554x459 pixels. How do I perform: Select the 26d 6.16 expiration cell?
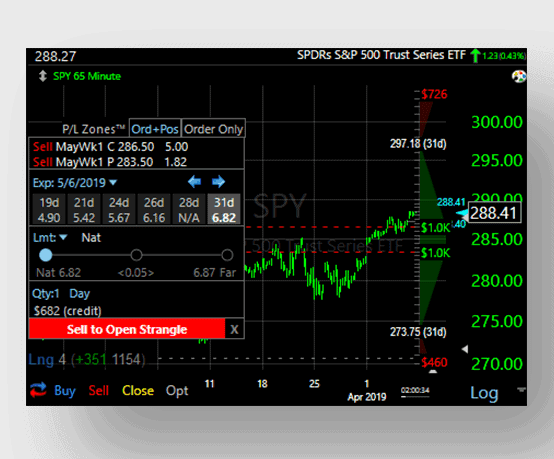[x=154, y=210]
